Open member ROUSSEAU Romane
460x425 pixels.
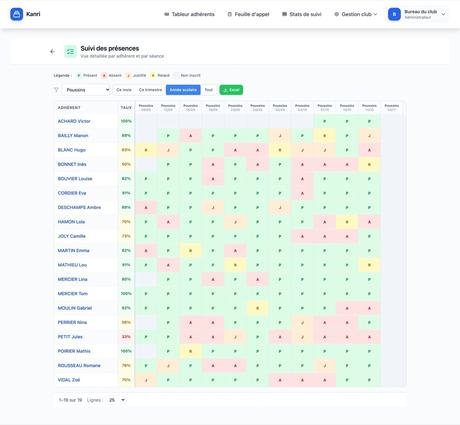click(79, 365)
